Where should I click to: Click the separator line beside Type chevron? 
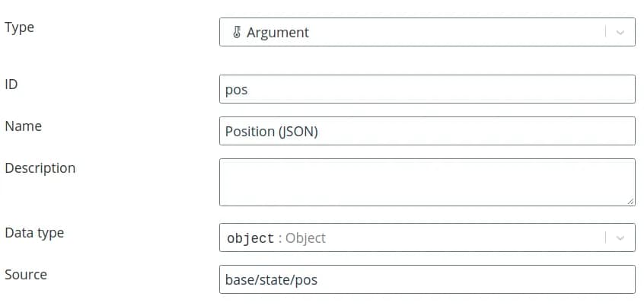[x=607, y=33]
